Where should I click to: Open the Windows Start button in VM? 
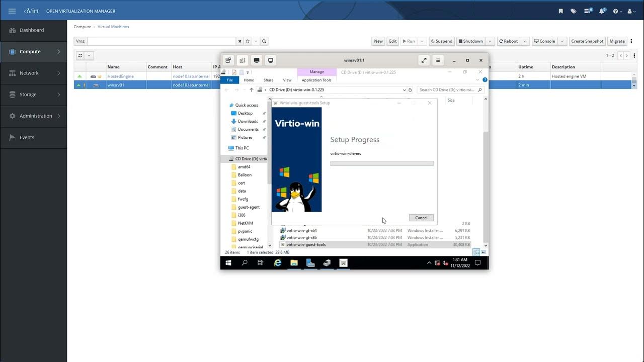coord(228,262)
